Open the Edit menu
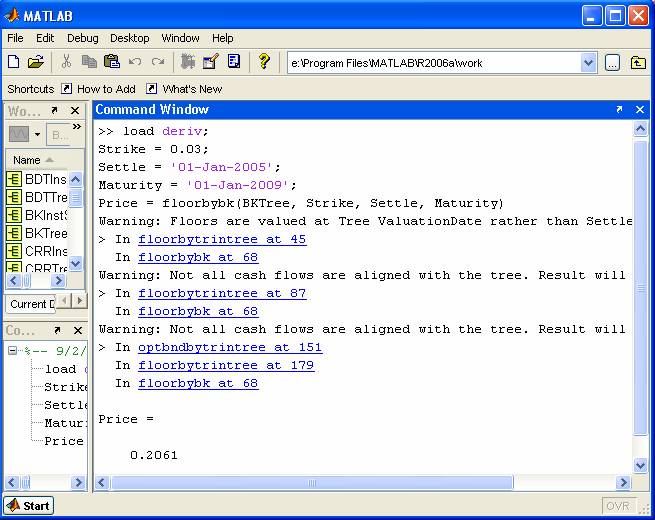This screenshot has width=655, height=520. [x=45, y=38]
